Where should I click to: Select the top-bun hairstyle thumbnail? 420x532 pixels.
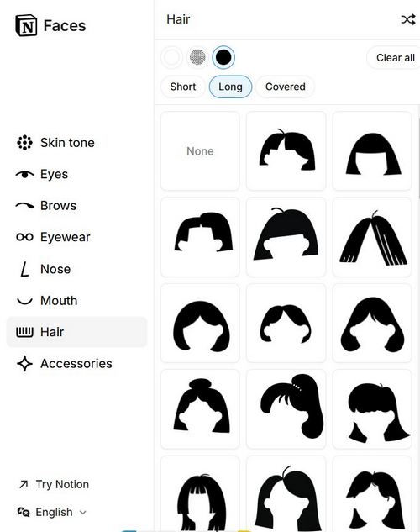[200, 408]
